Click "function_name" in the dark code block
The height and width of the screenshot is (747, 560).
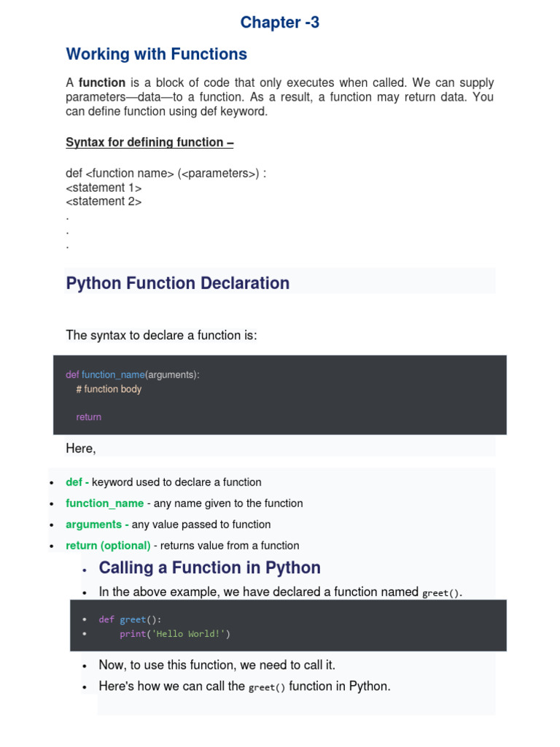[113, 374]
